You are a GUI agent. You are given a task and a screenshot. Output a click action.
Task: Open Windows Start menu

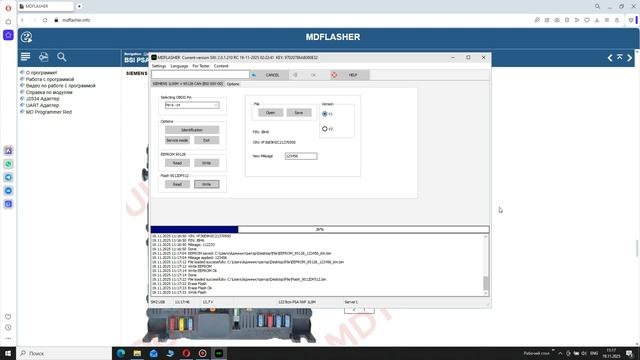[8, 353]
